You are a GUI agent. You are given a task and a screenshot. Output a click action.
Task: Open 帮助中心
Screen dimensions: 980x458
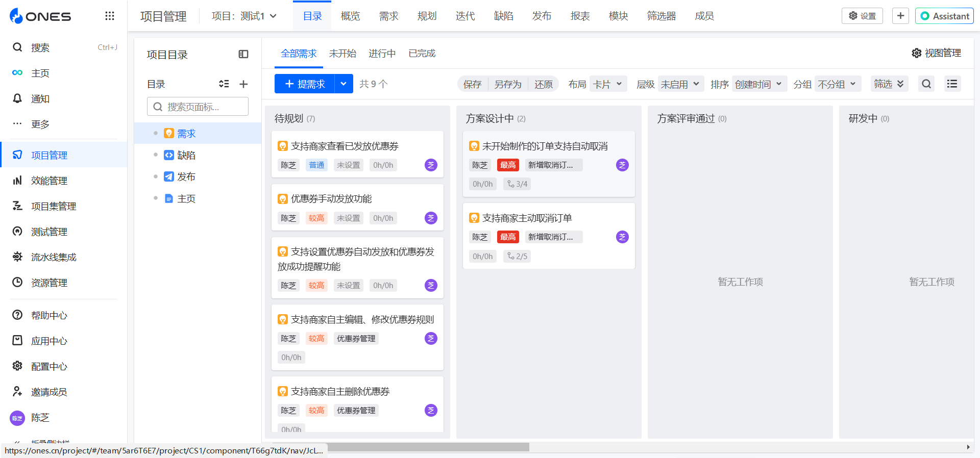click(64, 315)
